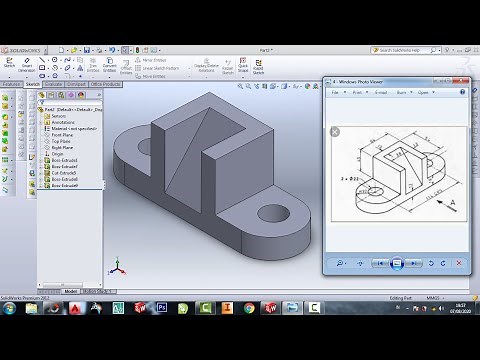The width and height of the screenshot is (480, 360).
Task: Click the Print icon in the title toolbar
Action: pyautogui.click(x=99, y=50)
